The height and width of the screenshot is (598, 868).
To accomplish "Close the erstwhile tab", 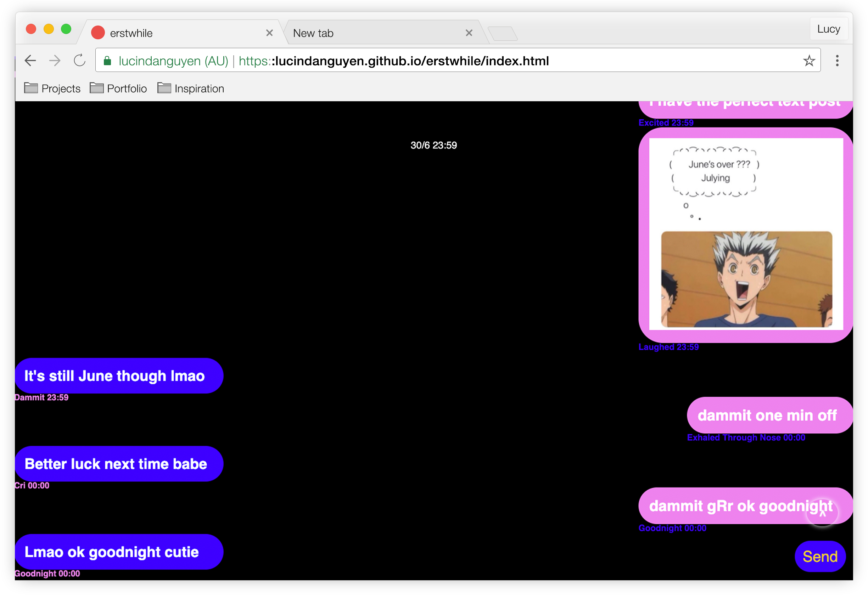I will click(x=269, y=33).
